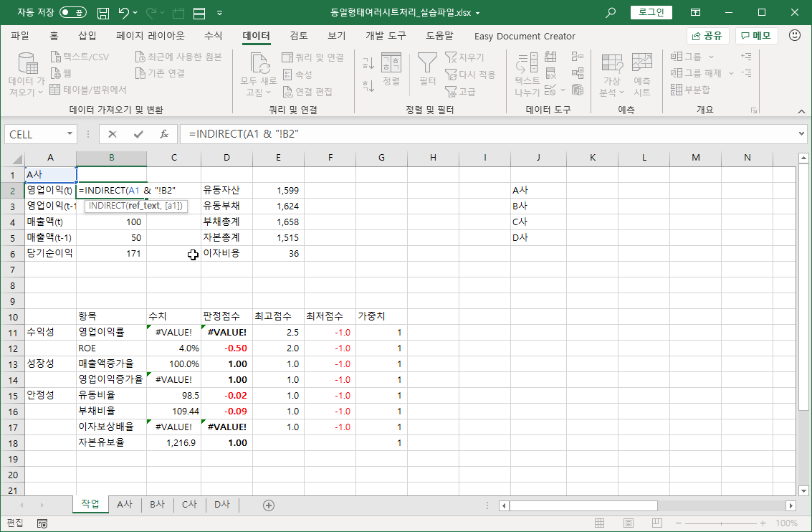812x532 pixels.
Task: Open the 파일 menu tab
Action: click(19, 36)
